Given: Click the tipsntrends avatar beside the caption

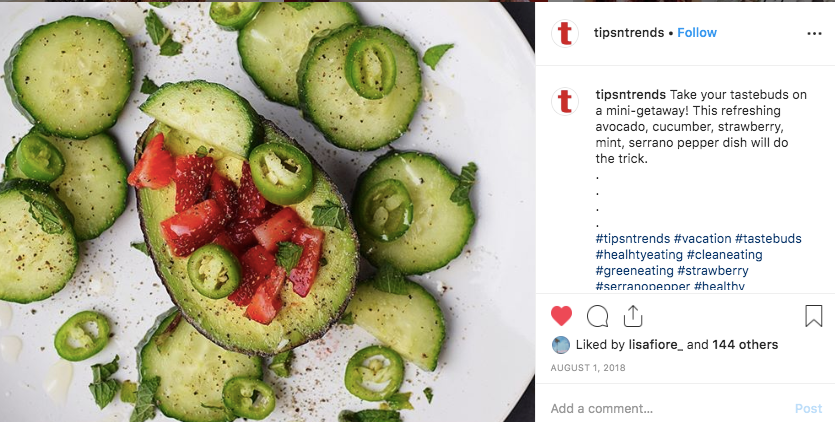Looking at the screenshot, I should (x=565, y=101).
